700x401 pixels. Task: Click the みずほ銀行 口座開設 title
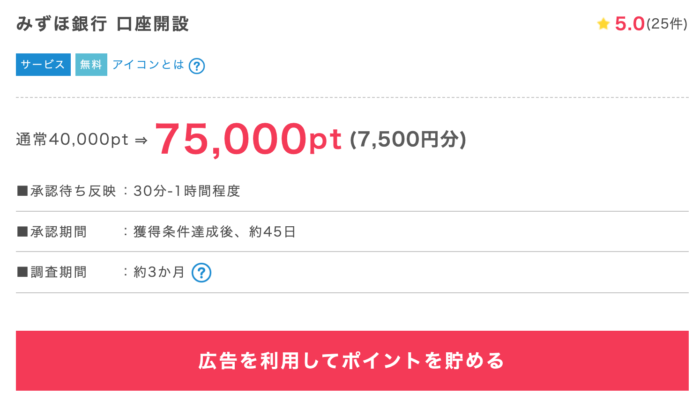(x=103, y=23)
